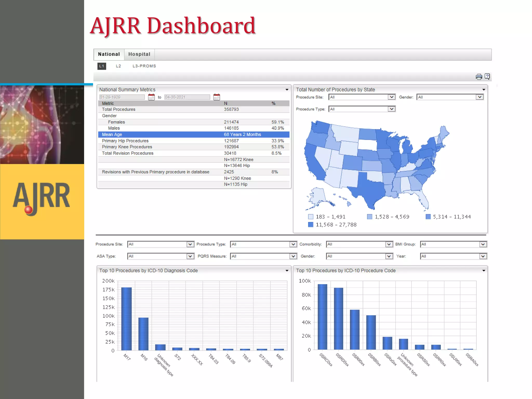The image size is (532, 399).
Task: Click the 0SR90xx bar in procedure chart
Action: coord(355,329)
